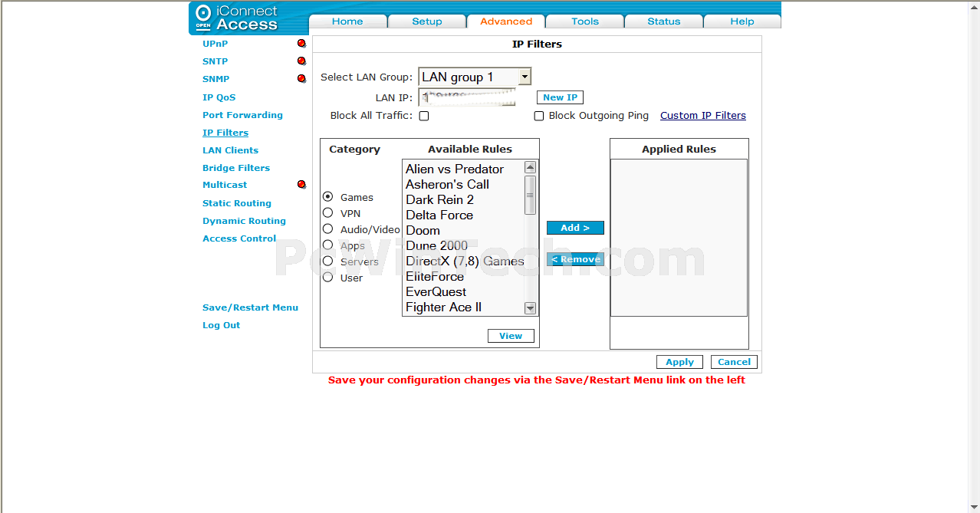
Task: Click the Available Rules scroll up arrow
Action: click(x=530, y=167)
